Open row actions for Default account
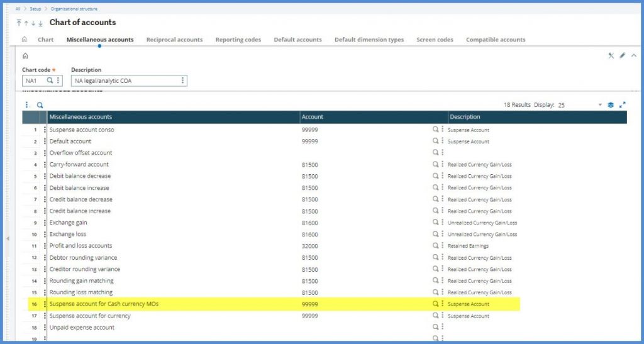Viewport: 644px width, 344px height. 45,141
